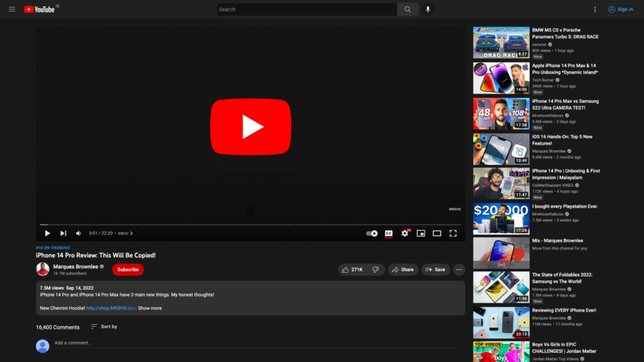The width and height of the screenshot is (644, 362).
Task: Expand description with Show more
Action: [x=150, y=308]
